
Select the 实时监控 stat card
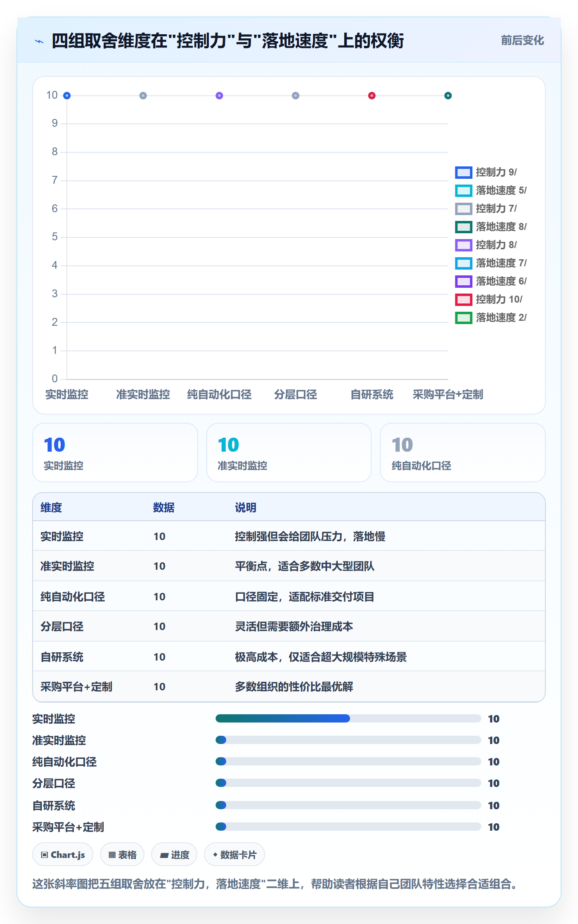point(115,453)
